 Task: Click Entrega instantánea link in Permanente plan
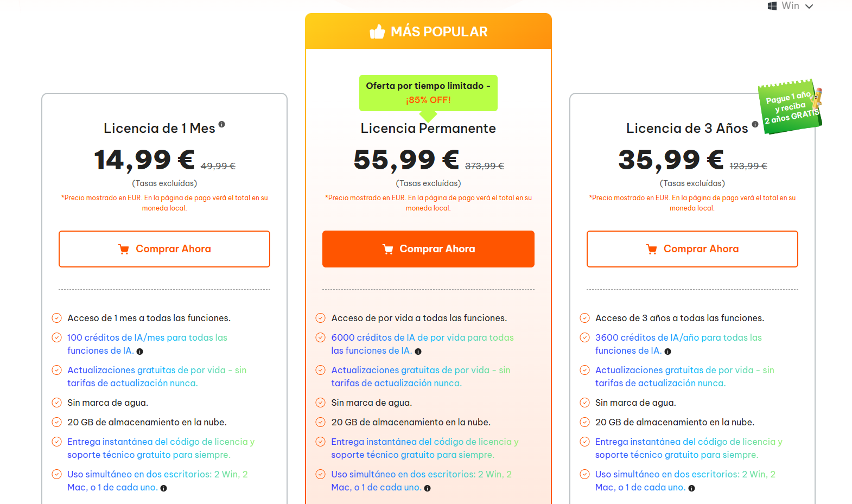pos(424,448)
